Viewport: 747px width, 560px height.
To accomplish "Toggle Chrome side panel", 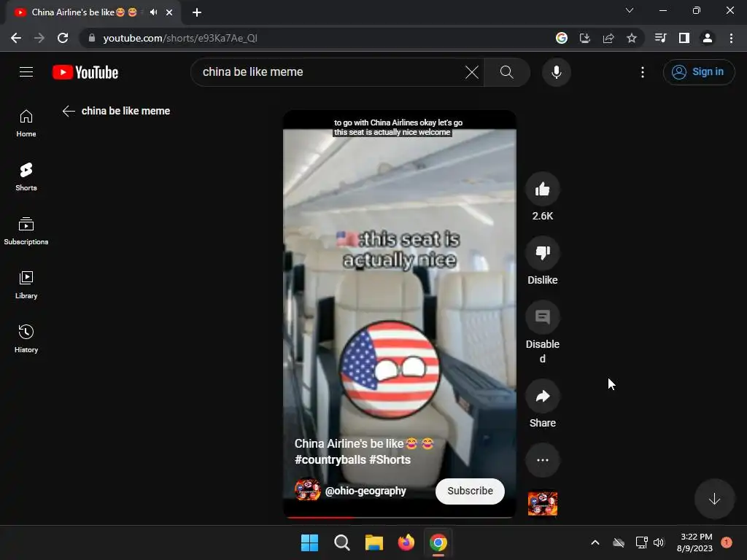I will 684,38.
